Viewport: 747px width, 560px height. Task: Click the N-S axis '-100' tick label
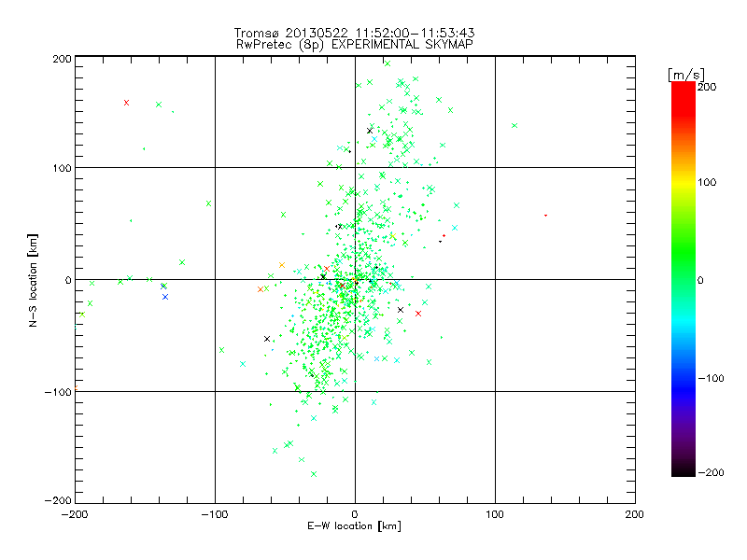coord(58,392)
